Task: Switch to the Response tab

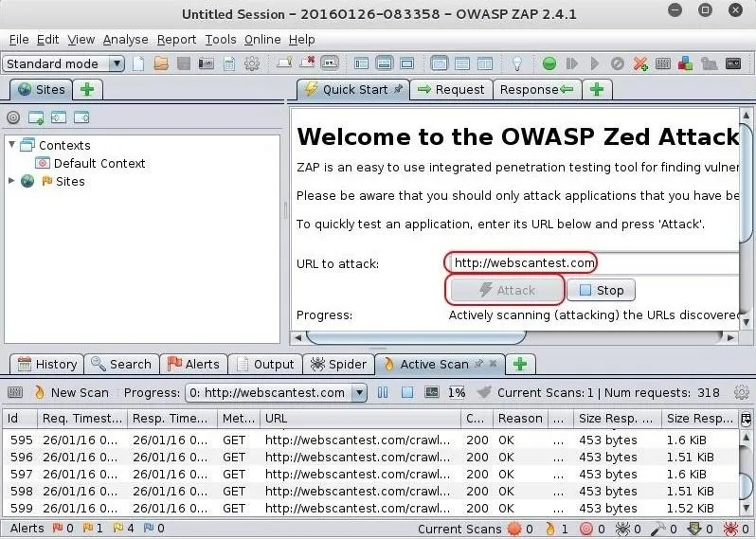Action: [536, 90]
